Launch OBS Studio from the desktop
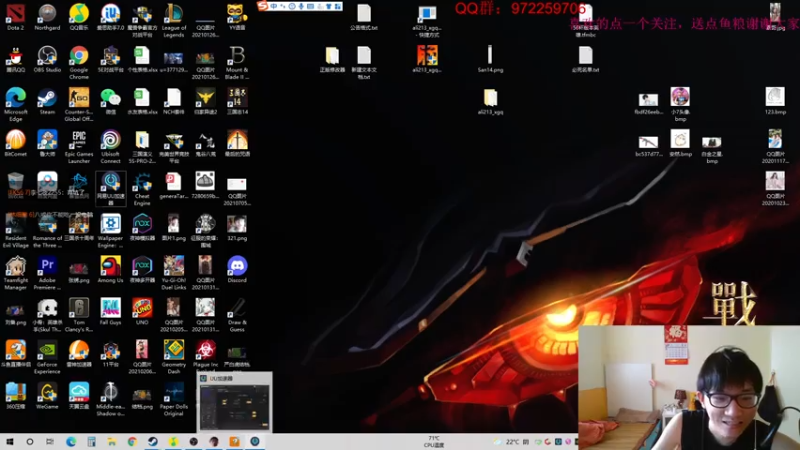800x450 pixels. pos(47,59)
